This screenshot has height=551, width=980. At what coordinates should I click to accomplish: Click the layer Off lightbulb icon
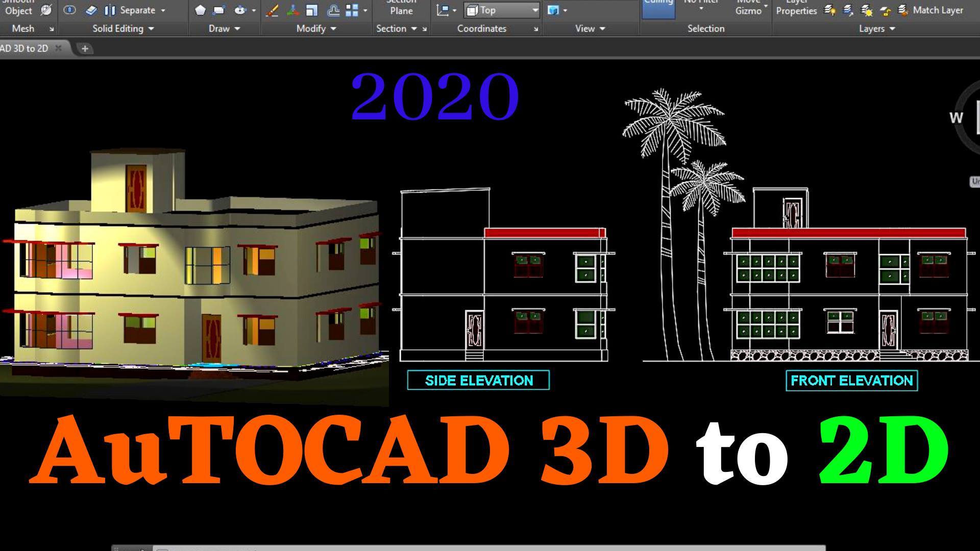point(830,10)
